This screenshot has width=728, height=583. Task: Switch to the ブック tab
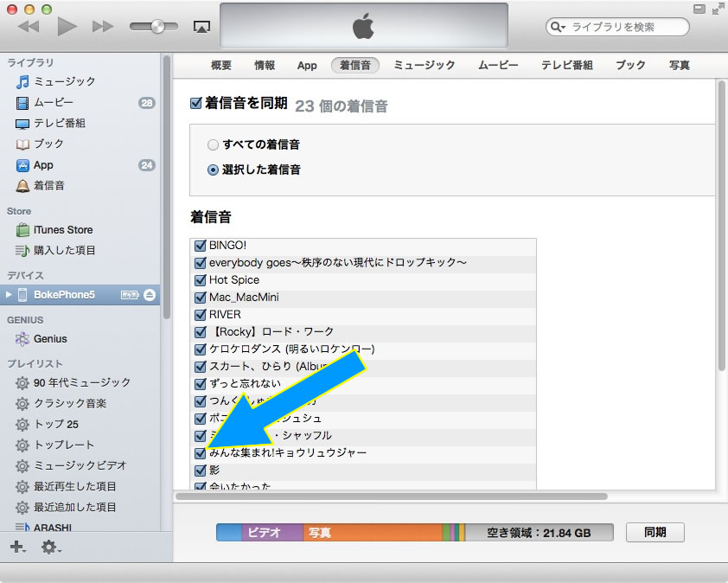point(630,66)
